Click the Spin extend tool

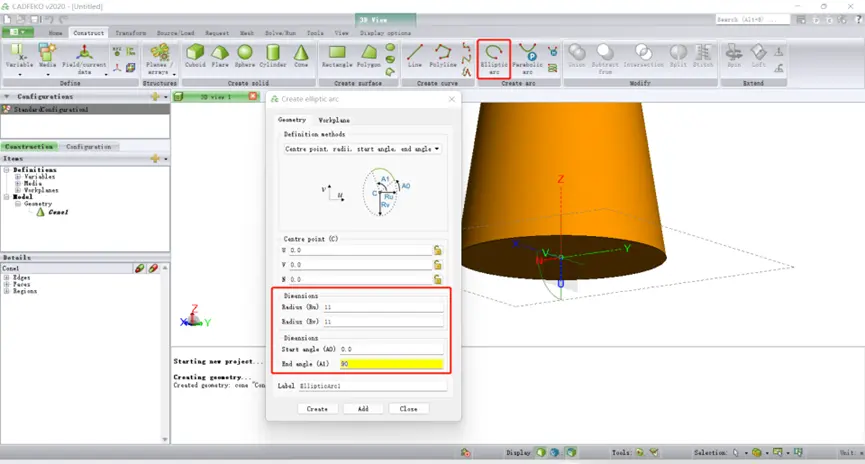point(734,56)
